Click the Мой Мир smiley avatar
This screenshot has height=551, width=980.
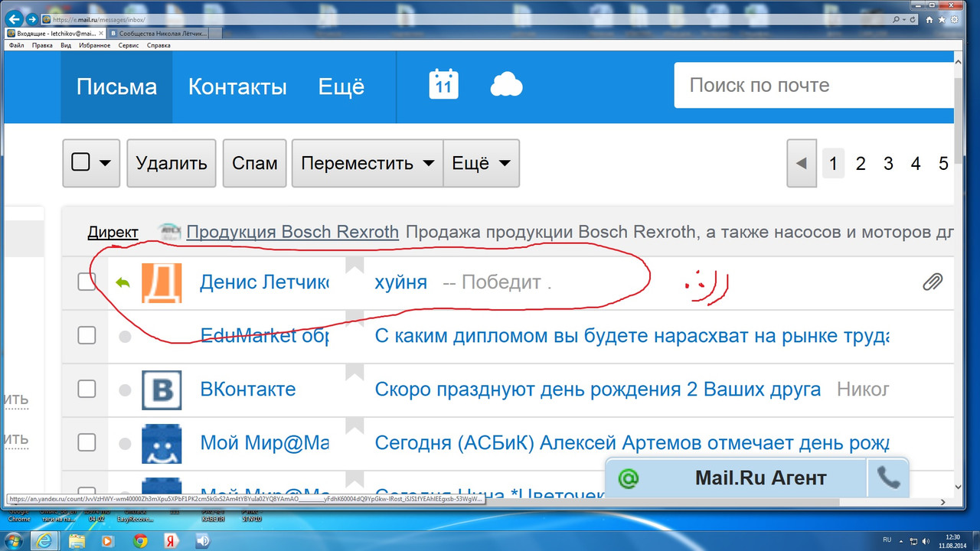click(162, 443)
